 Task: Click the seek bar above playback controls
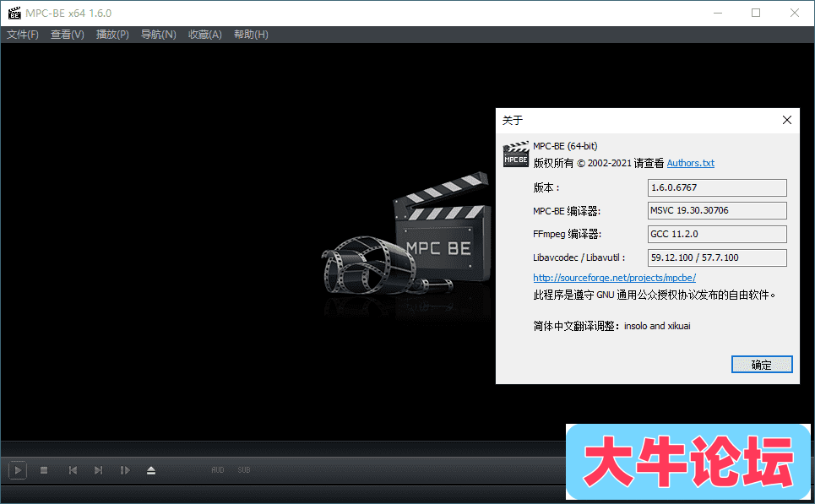coord(283,448)
